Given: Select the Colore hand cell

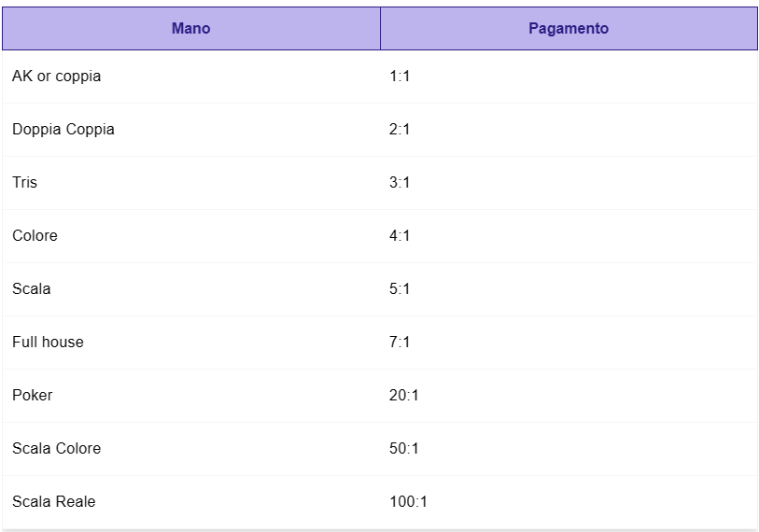Looking at the screenshot, I should (191, 236).
